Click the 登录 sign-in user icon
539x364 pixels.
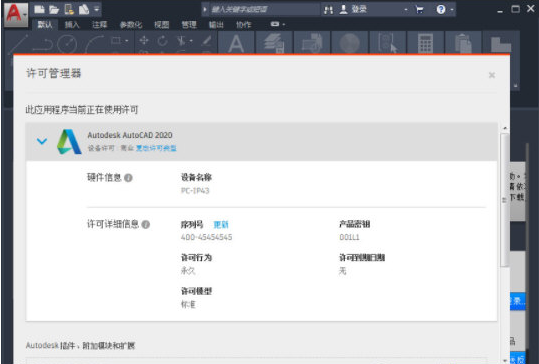[x=343, y=9]
